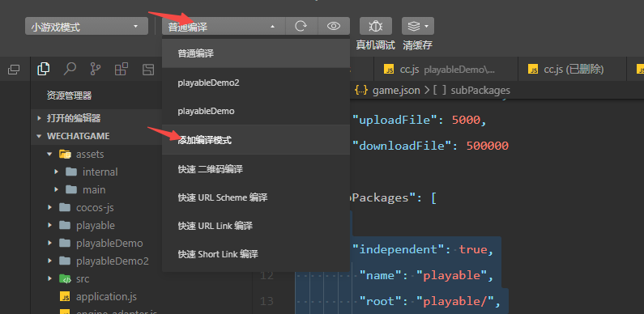Click the refresh compile icon
This screenshot has width=644, height=314.
(x=301, y=26)
